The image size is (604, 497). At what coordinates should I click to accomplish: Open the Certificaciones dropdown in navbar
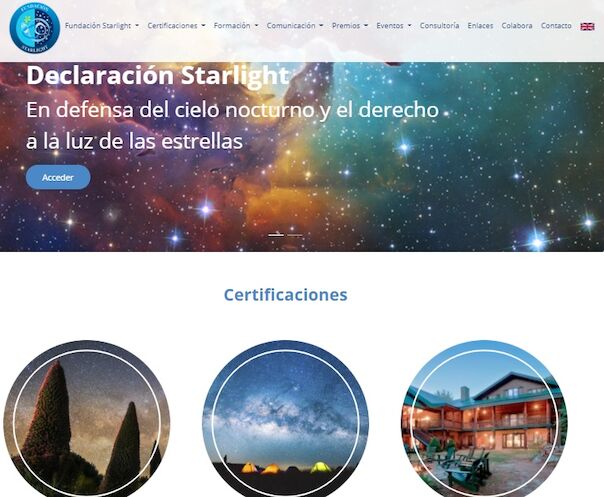pyautogui.click(x=176, y=26)
